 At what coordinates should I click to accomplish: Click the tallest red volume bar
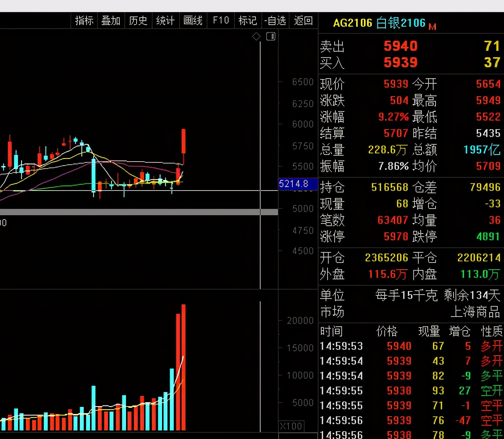(x=184, y=367)
